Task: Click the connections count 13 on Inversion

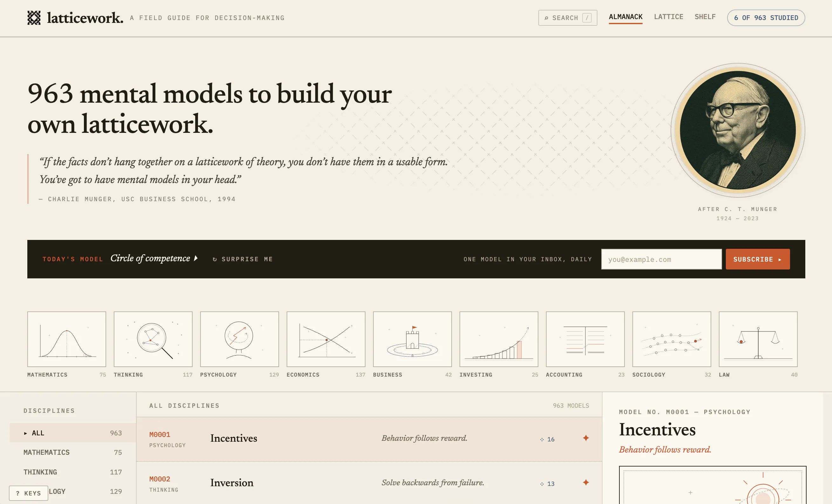Action: tap(547, 484)
